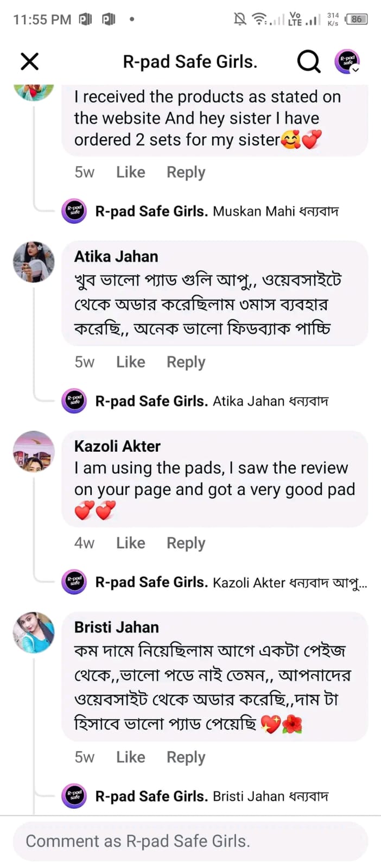The image size is (381, 868).
Task: Reply to Bristi Jahan's comment
Action: pos(186,757)
